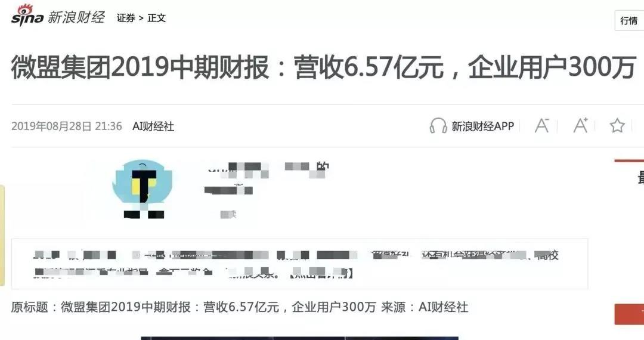Open the bracketed link in promo box
This screenshot has height=340, width=644.
pyautogui.click(x=321, y=273)
